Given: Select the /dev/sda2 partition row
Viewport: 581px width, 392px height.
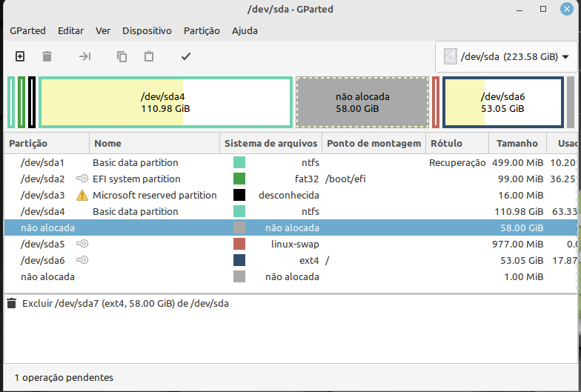Looking at the screenshot, I should pos(290,179).
